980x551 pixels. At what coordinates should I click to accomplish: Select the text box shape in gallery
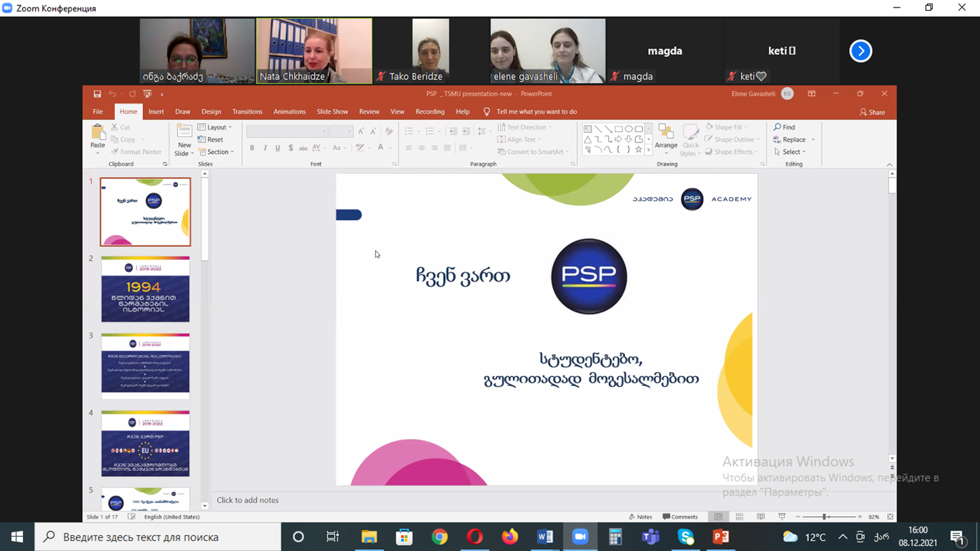pos(588,129)
